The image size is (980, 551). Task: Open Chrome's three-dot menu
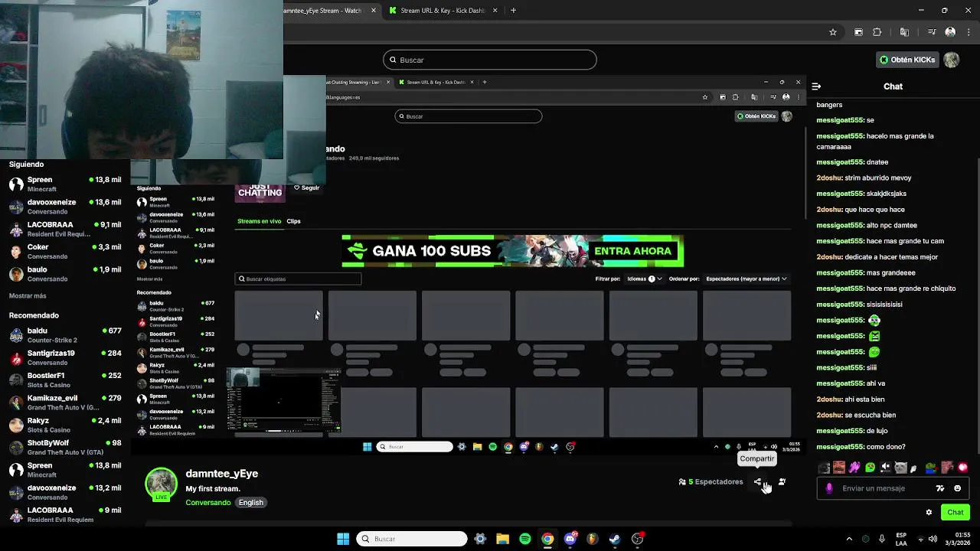point(968,32)
